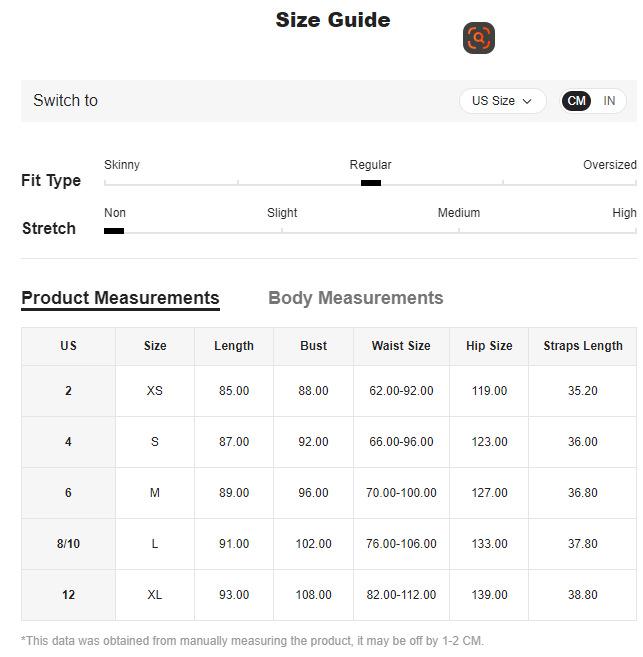
Task: Click the Hip Size column header
Action: 489,346
